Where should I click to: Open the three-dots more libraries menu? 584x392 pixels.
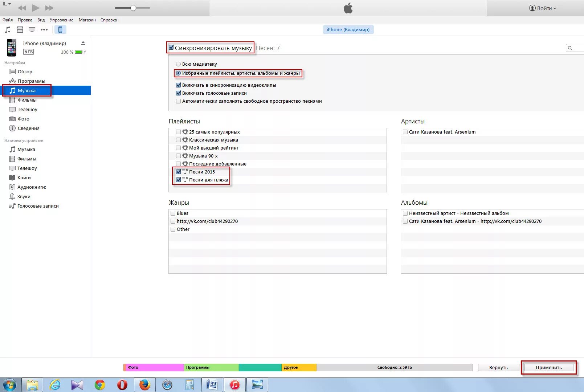(x=44, y=30)
